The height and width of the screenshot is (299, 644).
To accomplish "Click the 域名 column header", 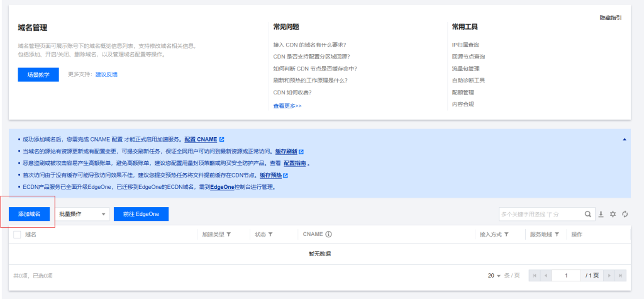I will point(31,234).
